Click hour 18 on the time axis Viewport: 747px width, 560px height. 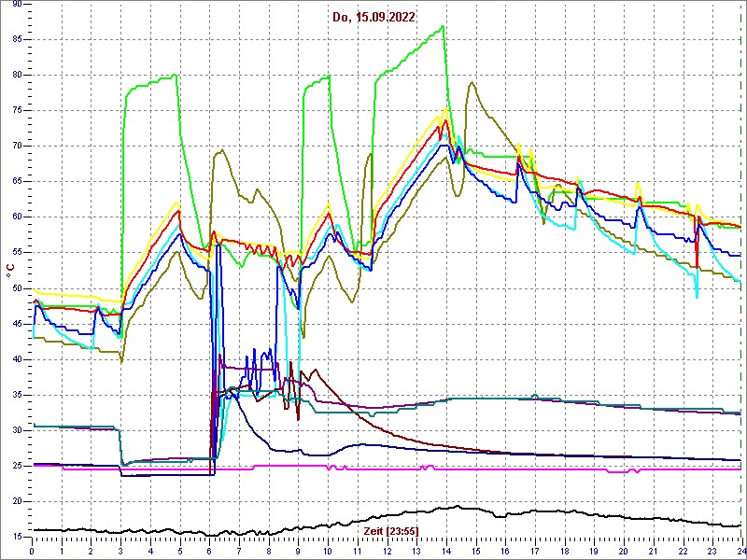pos(564,551)
